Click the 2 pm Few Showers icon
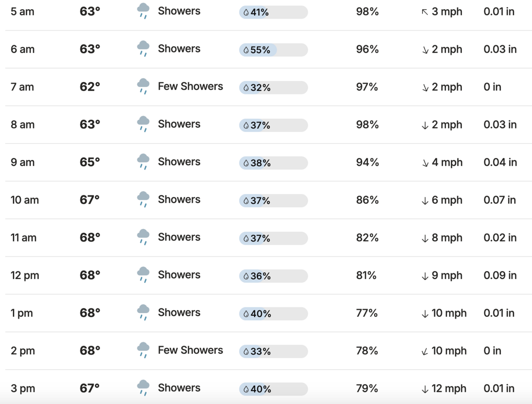Image resolution: width=532 pixels, height=404 pixels. click(x=143, y=350)
